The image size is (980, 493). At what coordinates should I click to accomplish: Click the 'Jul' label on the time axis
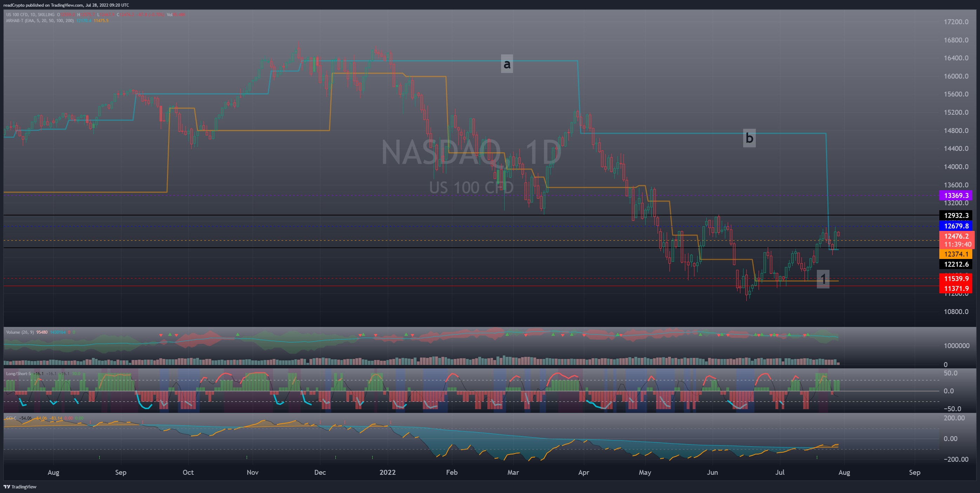pyautogui.click(x=780, y=472)
